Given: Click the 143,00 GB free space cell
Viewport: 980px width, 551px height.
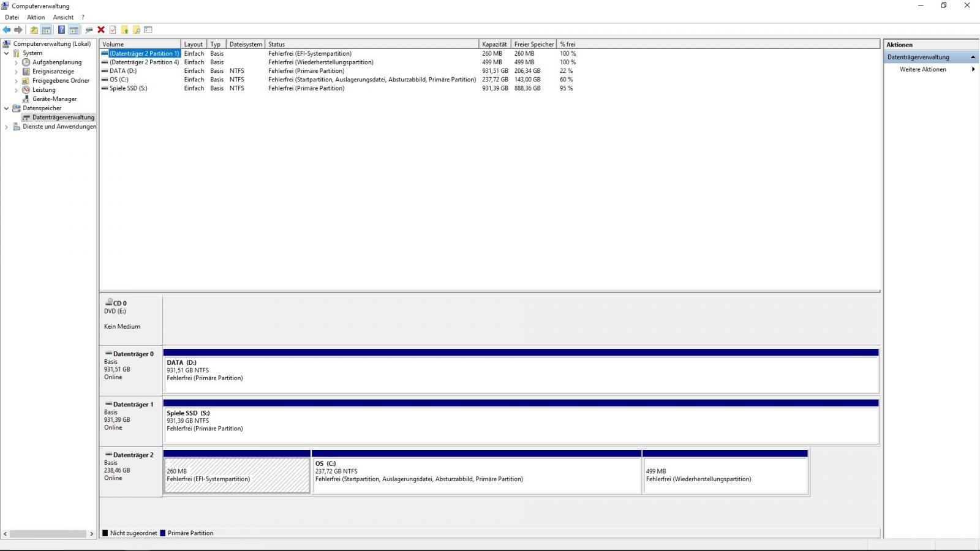Looking at the screenshot, I should point(527,80).
